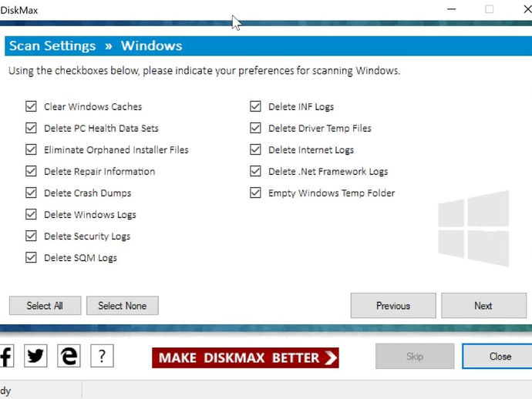Go back with the Previous button

pyautogui.click(x=393, y=306)
